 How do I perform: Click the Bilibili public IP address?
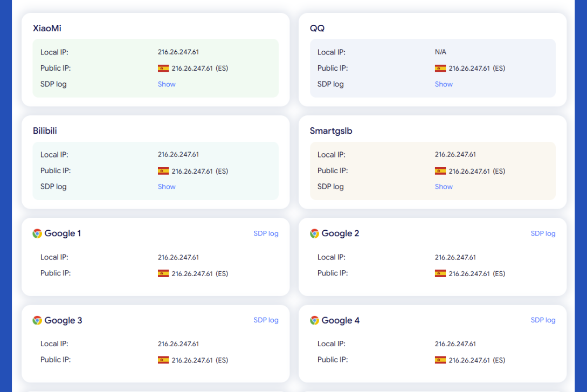pyautogui.click(x=192, y=171)
